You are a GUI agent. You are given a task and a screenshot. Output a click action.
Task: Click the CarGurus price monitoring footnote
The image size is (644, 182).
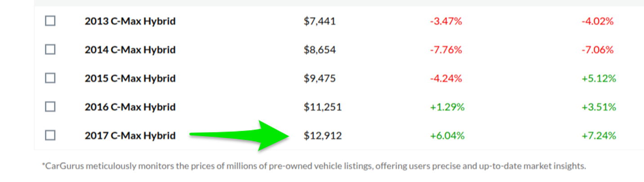(314, 166)
